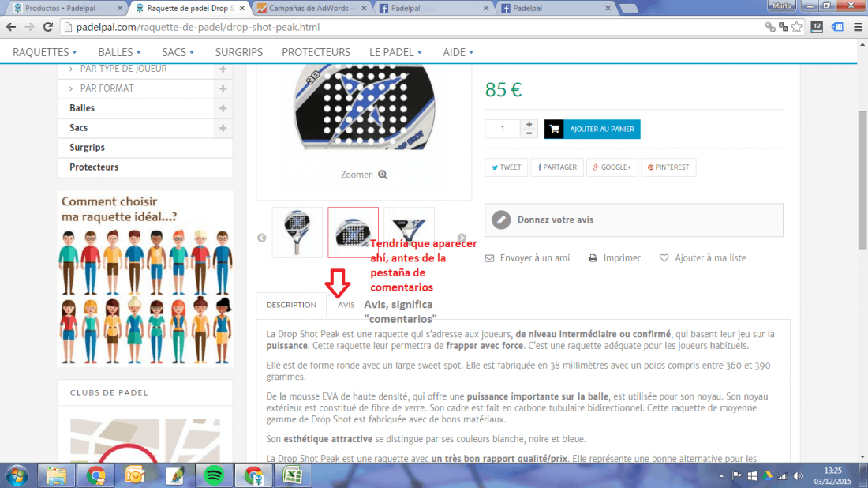Open the Aide dropdown menu

[458, 52]
